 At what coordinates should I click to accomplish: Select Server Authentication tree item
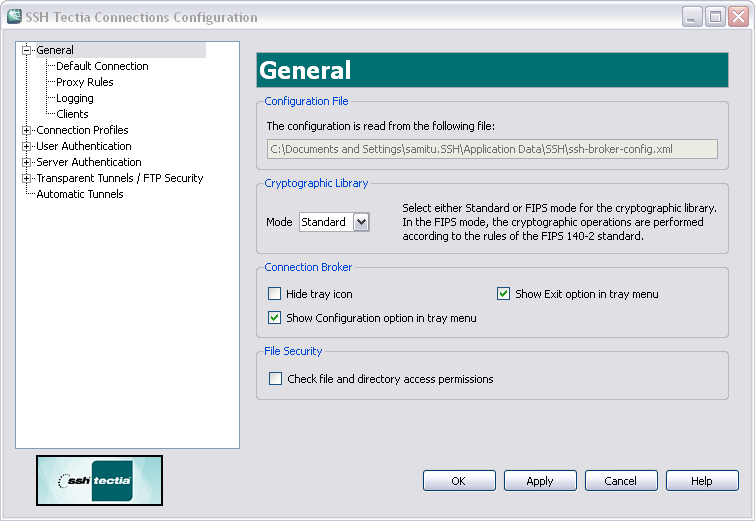tap(89, 162)
